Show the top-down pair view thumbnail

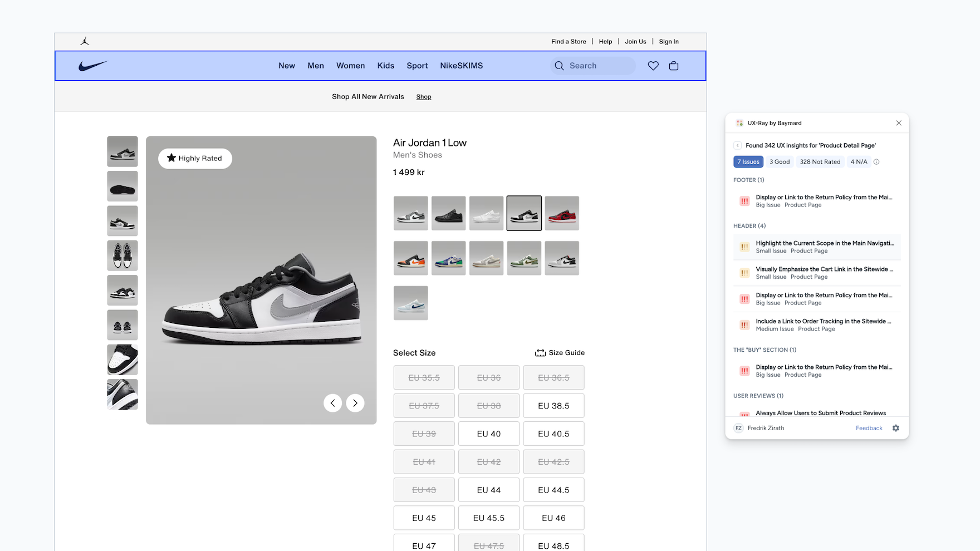pyautogui.click(x=122, y=255)
